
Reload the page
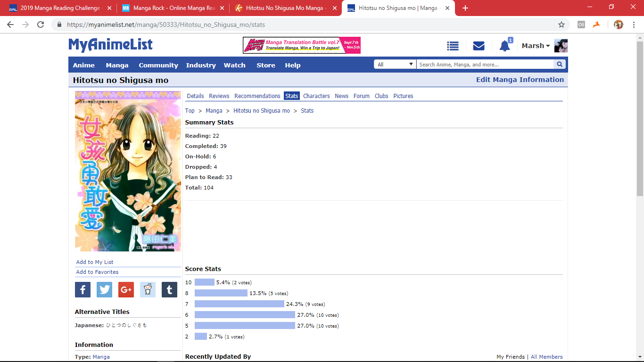click(x=41, y=25)
